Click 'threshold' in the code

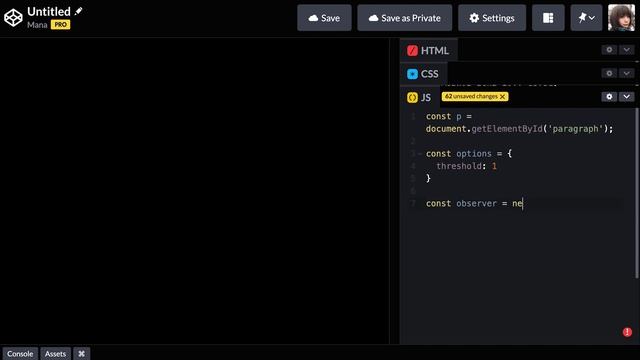459,166
